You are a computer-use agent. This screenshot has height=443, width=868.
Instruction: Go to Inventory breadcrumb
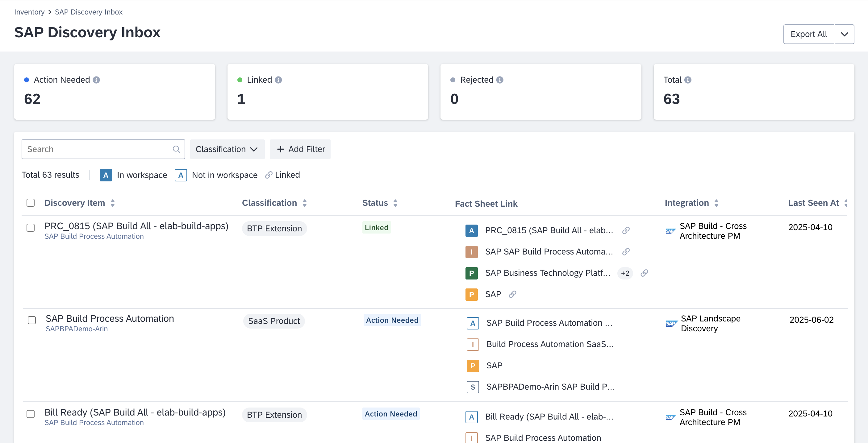29,12
